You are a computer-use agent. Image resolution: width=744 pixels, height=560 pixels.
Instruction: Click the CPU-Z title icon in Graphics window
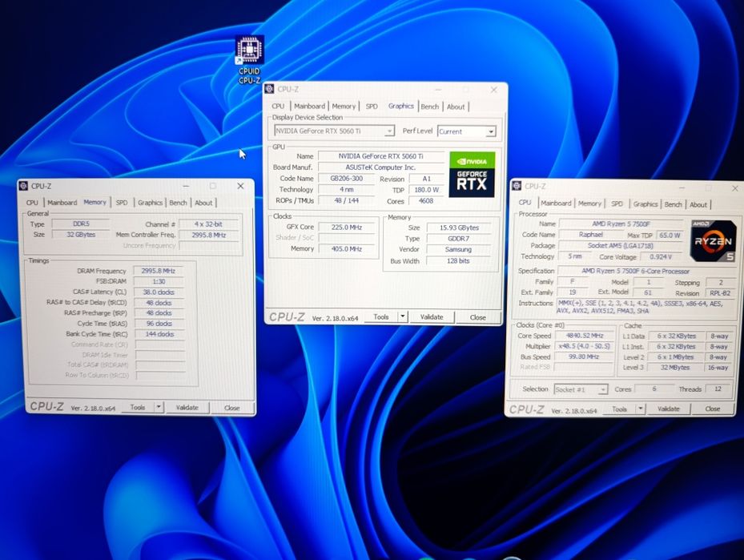(270, 89)
